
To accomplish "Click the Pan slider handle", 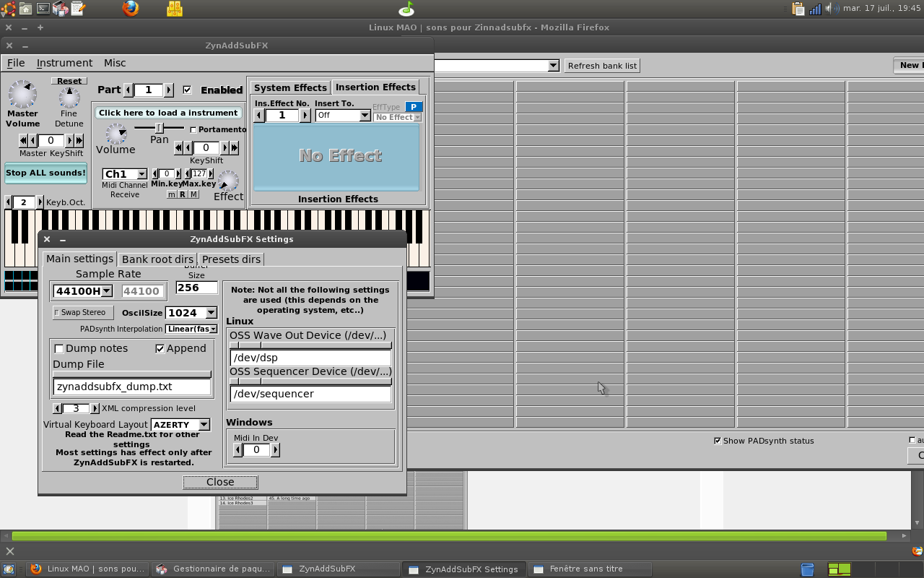I will (160, 128).
